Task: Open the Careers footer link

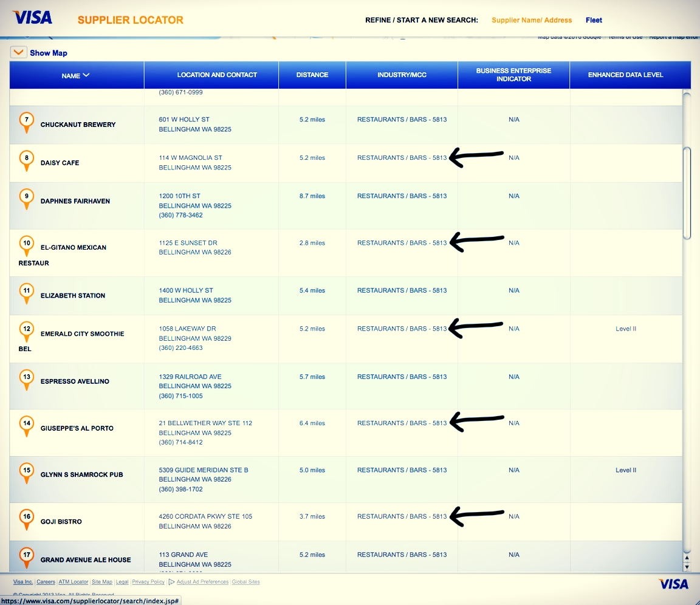Action: [46, 582]
